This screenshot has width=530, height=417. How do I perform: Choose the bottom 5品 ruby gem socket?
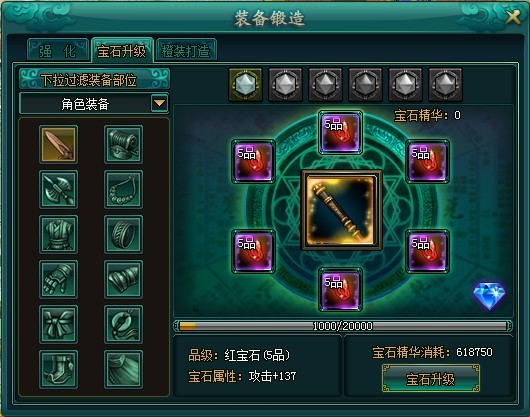[x=340, y=290]
